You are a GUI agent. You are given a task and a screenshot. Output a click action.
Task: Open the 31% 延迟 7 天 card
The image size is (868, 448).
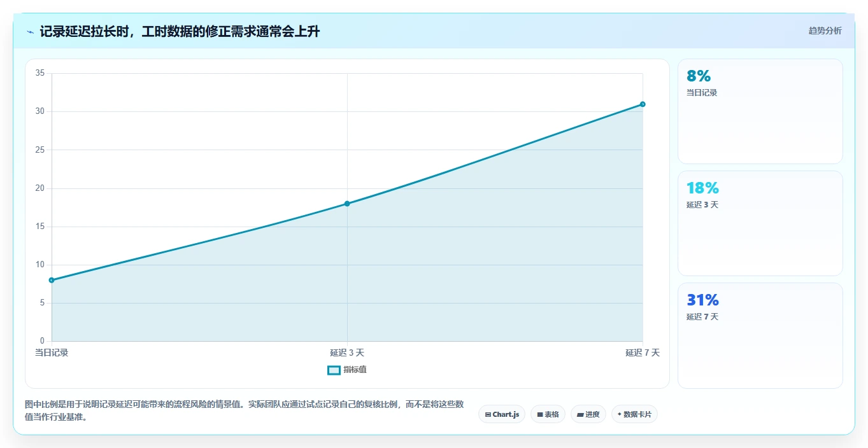click(760, 335)
